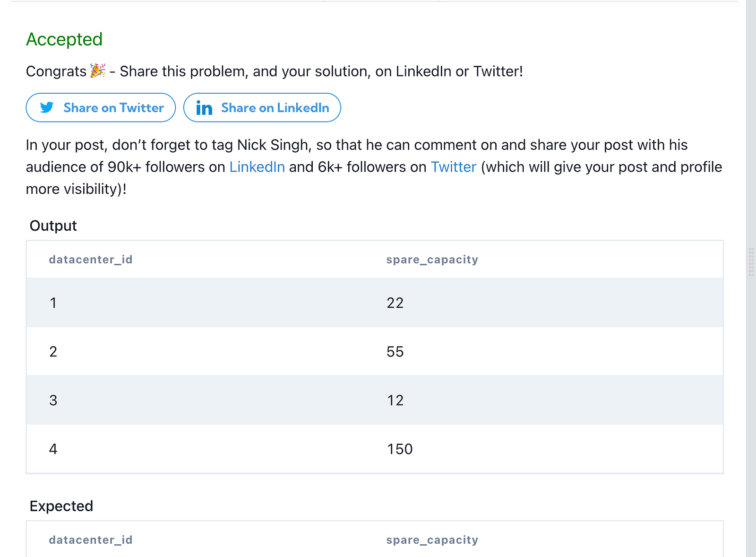This screenshot has width=756, height=557.
Task: Select datacenter ID 3 cell
Action: coord(53,400)
